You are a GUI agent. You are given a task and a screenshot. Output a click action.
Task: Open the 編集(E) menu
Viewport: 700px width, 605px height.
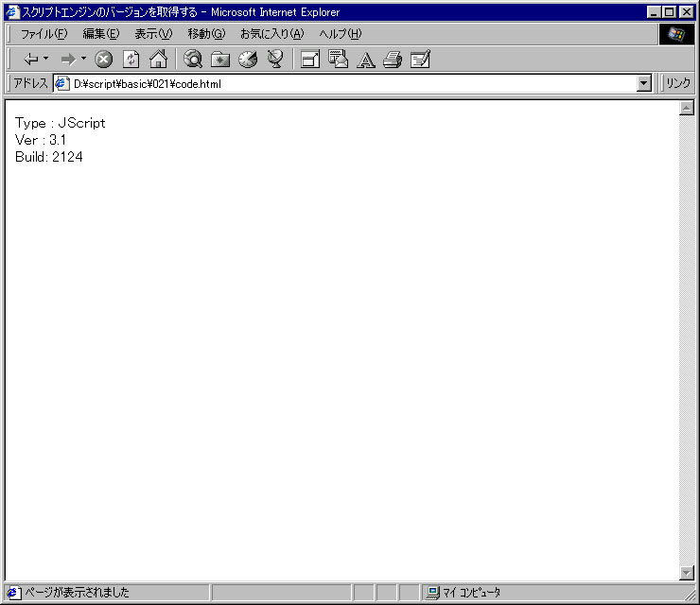click(x=101, y=34)
